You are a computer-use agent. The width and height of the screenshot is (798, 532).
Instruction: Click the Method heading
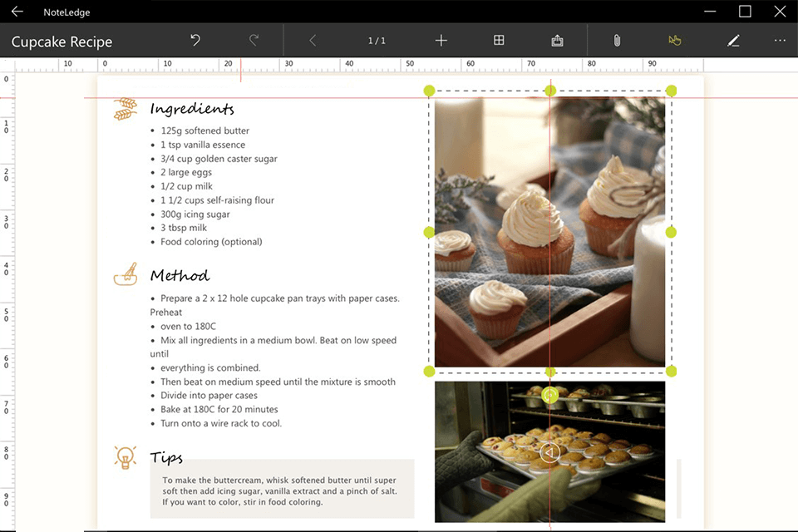click(180, 275)
